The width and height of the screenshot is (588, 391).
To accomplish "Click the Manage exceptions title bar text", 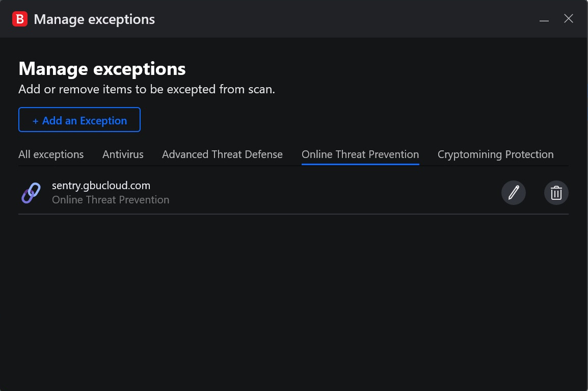I will tap(94, 19).
